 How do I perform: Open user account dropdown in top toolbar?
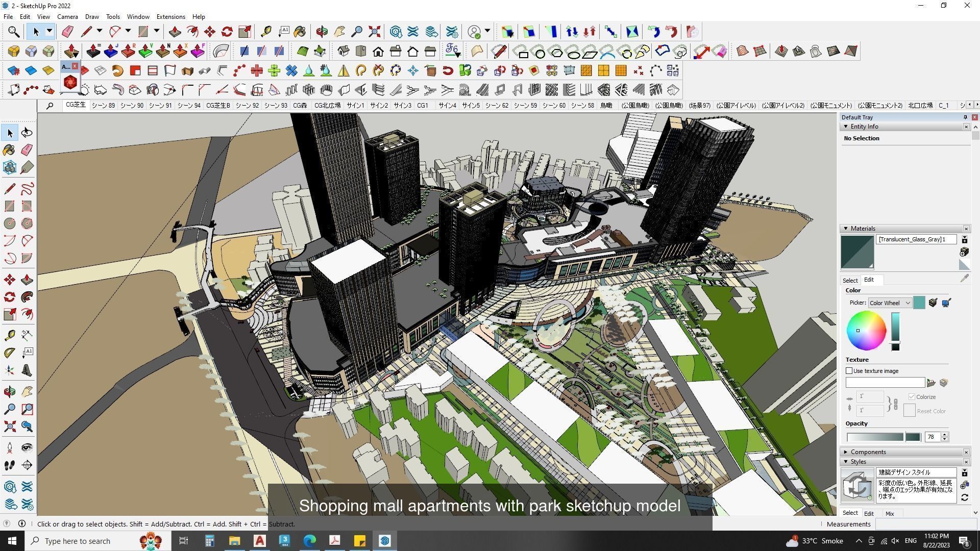[x=487, y=32]
